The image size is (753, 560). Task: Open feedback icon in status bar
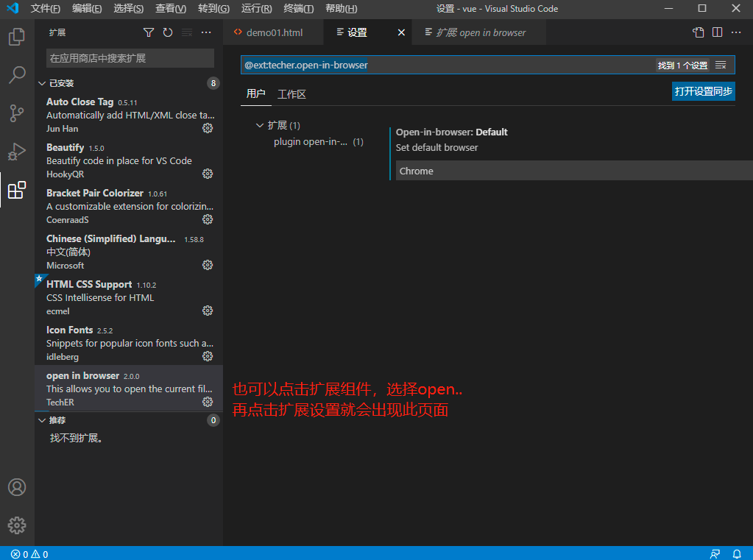click(715, 554)
